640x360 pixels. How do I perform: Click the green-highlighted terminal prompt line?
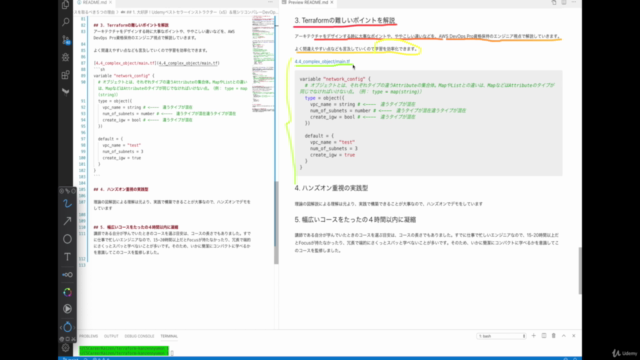pyautogui.click(x=124, y=351)
